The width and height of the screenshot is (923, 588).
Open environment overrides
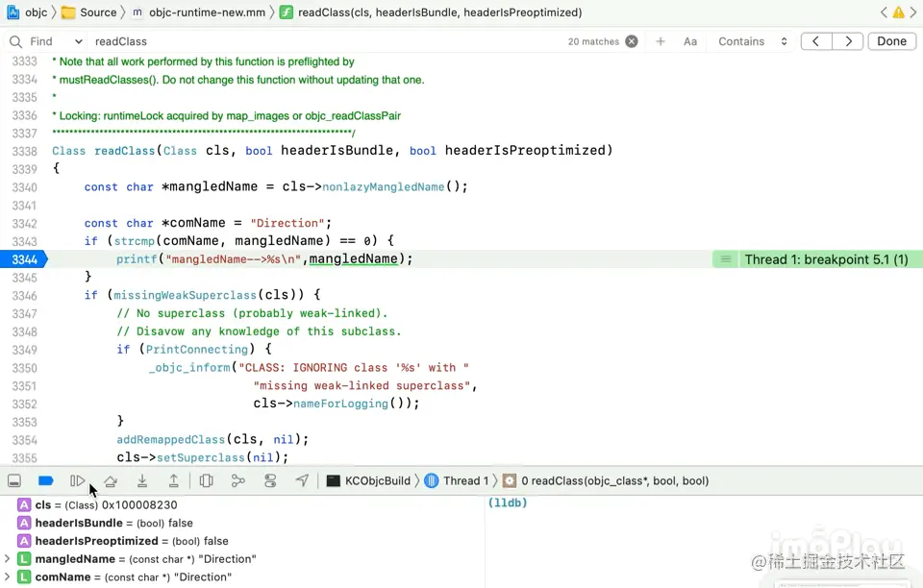tap(270, 481)
